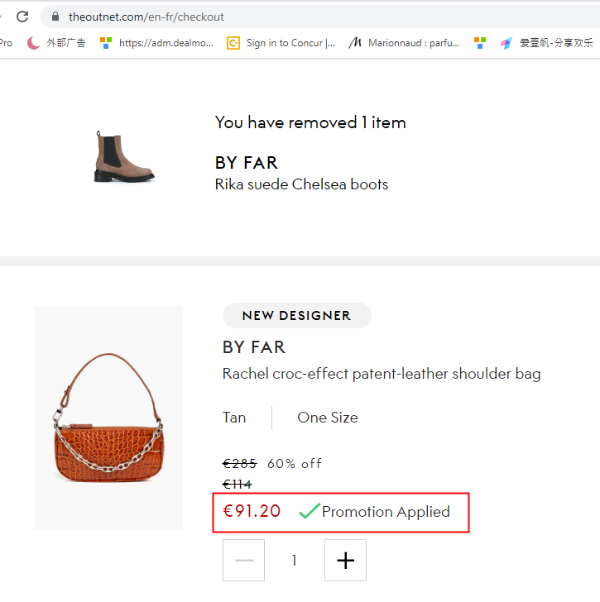Image resolution: width=600 pixels, height=602 pixels.
Task: Increase bag quantity with plus button
Action: pos(345,560)
